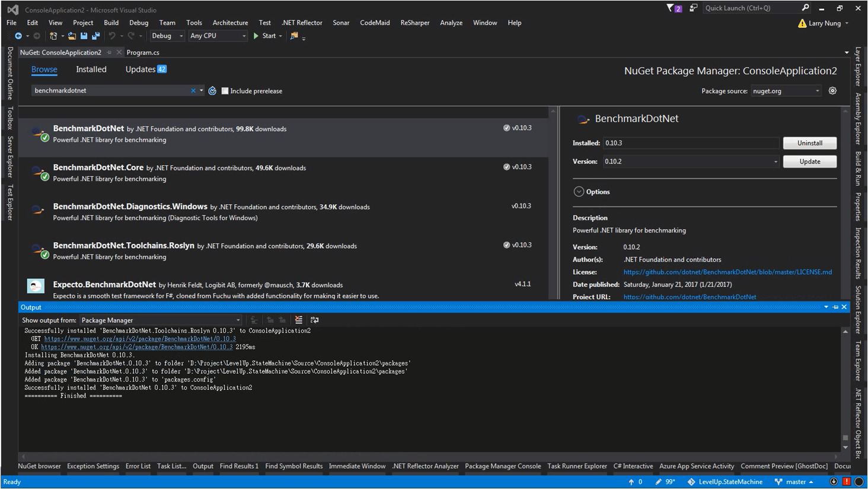Open the Version 0.10.2 dropdown
Viewport: 868px width, 489px height.
tap(691, 161)
